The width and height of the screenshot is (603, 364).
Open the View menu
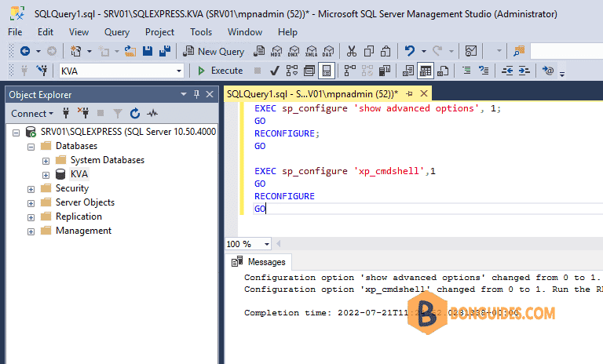[x=79, y=32]
